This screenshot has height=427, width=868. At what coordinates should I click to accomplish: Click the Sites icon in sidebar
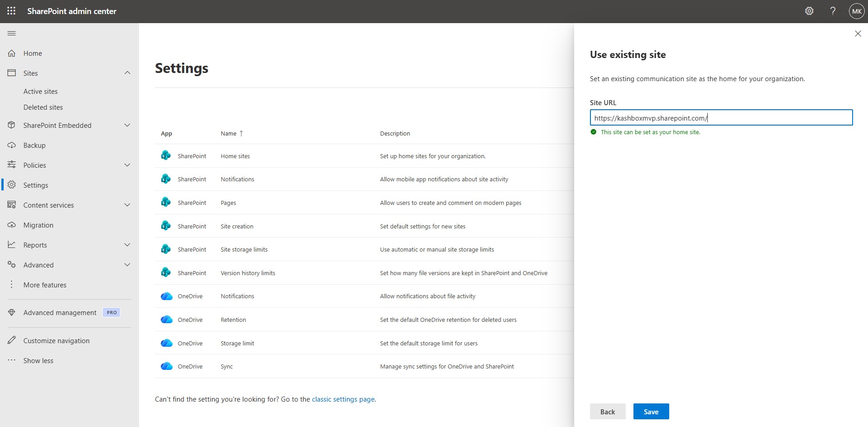(x=12, y=73)
